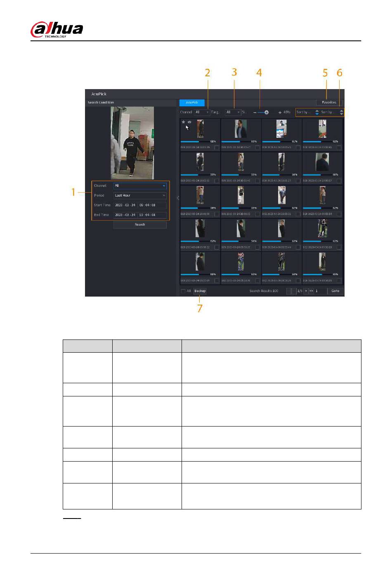This screenshot has height=561, width=392.
Task: Click the 1/5 page indicator
Action: [x=300, y=291]
